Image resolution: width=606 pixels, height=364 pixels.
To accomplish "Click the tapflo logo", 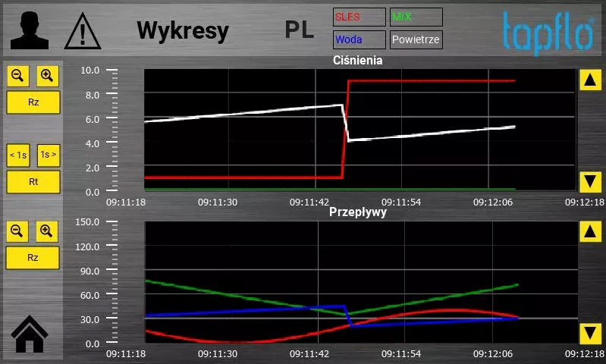I will click(x=548, y=32).
